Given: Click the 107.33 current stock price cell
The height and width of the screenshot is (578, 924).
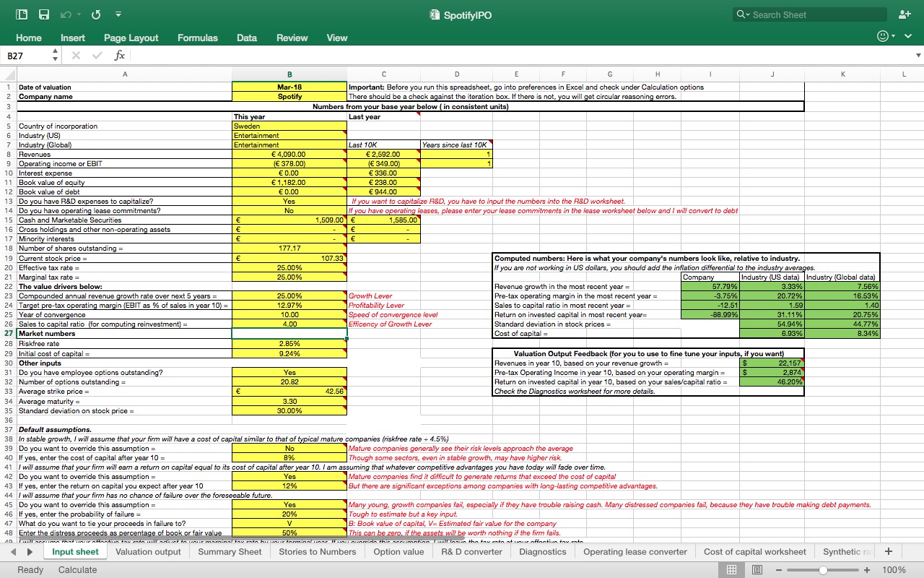Looking at the screenshot, I should point(289,258).
